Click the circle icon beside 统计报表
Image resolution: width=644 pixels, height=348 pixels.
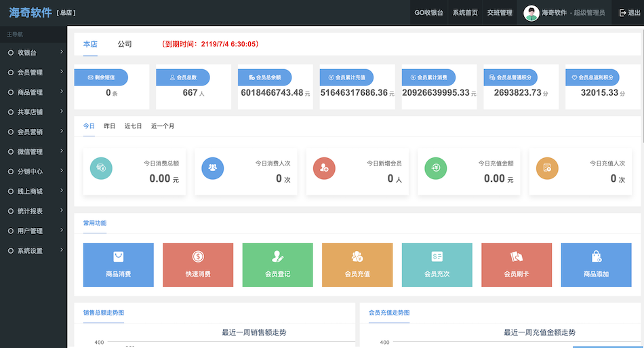click(11, 211)
